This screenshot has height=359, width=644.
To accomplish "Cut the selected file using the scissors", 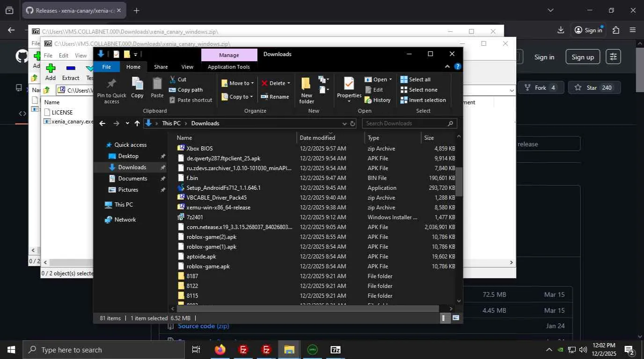I will tap(178, 79).
